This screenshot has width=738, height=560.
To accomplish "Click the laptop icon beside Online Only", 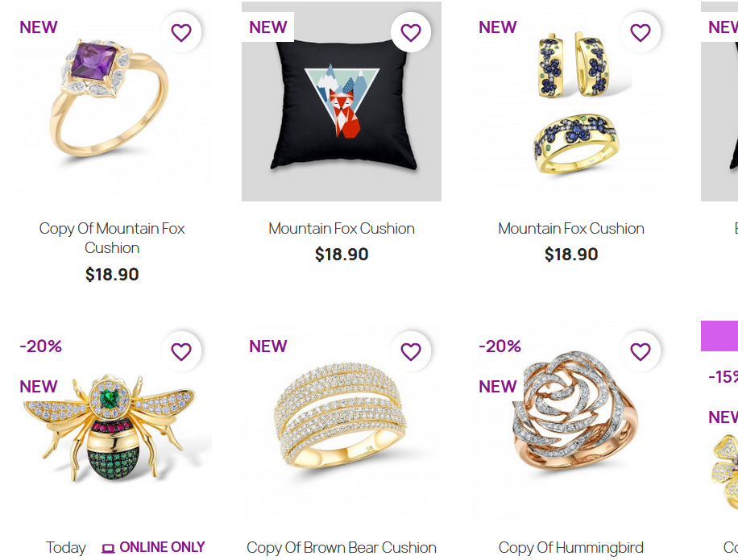I will pyautogui.click(x=108, y=548).
